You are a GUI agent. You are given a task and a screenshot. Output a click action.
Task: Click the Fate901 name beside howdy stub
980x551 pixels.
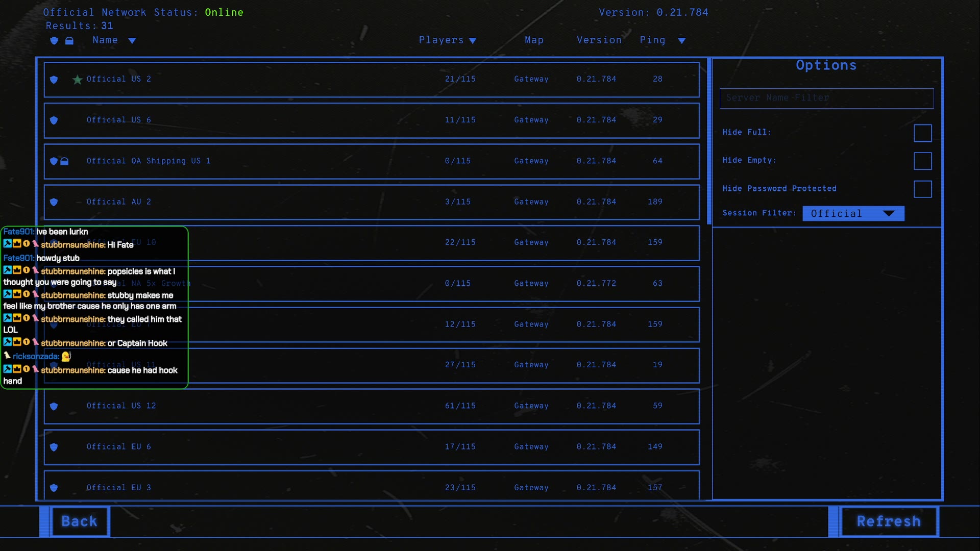pyautogui.click(x=18, y=258)
